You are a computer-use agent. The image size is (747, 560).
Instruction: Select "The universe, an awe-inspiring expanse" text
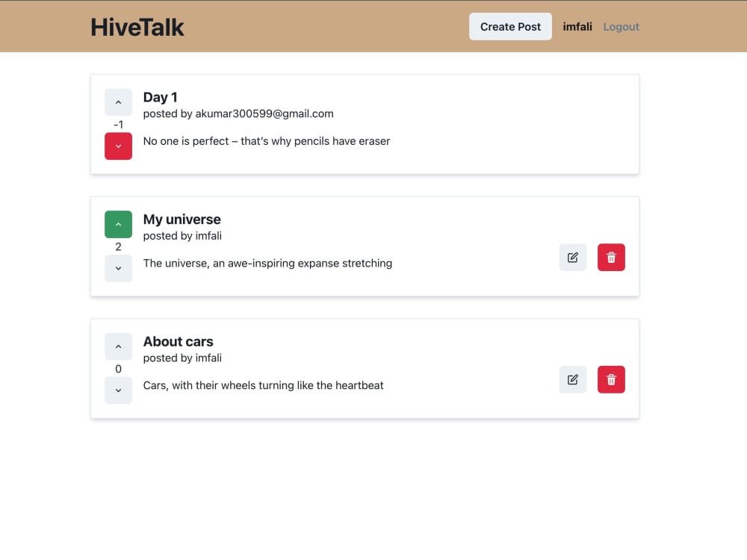pos(267,264)
